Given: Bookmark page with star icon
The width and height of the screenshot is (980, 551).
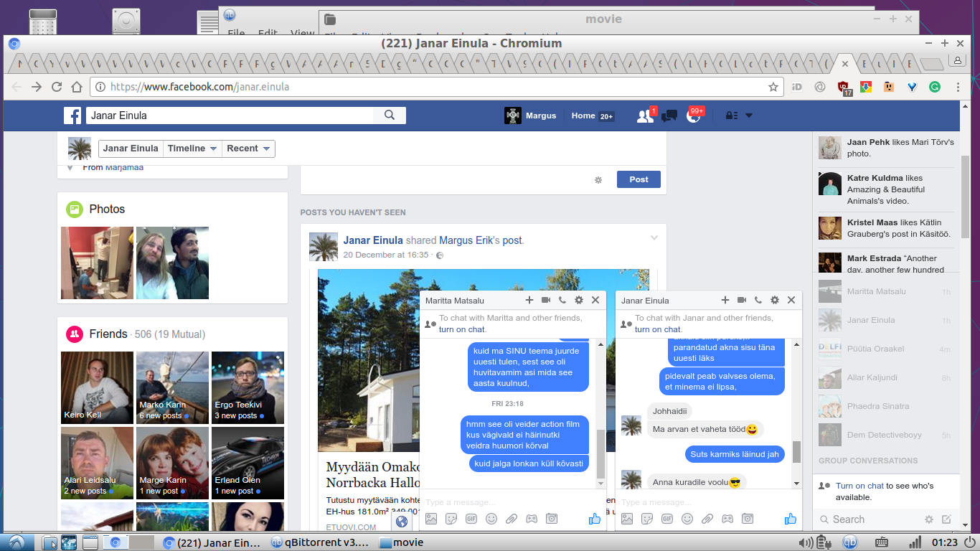Looking at the screenshot, I should pyautogui.click(x=773, y=87).
